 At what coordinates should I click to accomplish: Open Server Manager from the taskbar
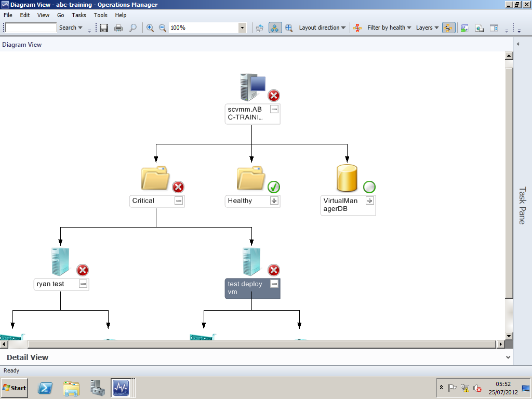coord(97,388)
